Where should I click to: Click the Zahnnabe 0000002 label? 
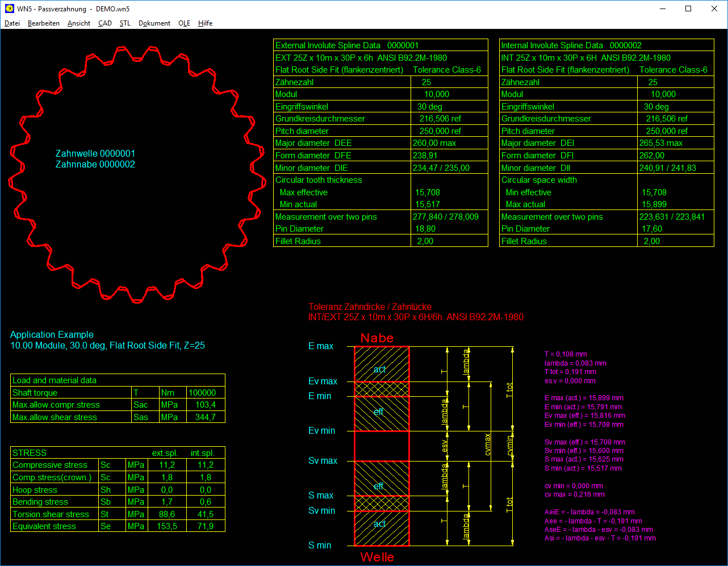[x=95, y=165]
